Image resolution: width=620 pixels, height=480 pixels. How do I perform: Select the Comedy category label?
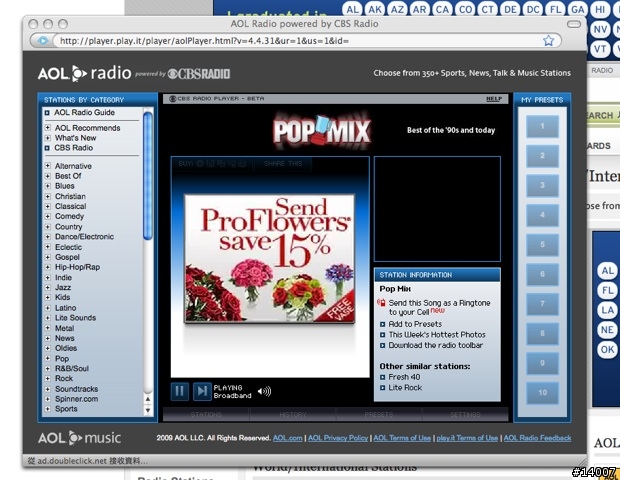70,216
